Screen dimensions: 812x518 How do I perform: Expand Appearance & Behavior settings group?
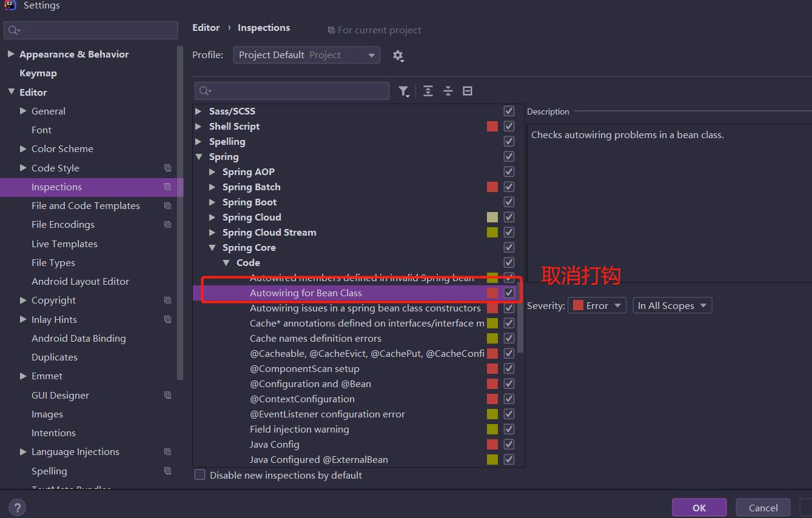[10, 54]
